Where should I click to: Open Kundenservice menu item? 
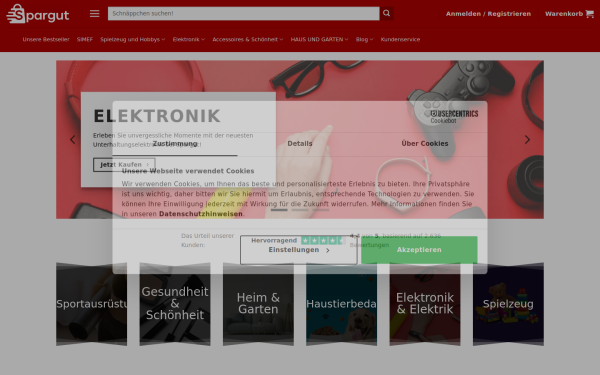(x=400, y=39)
